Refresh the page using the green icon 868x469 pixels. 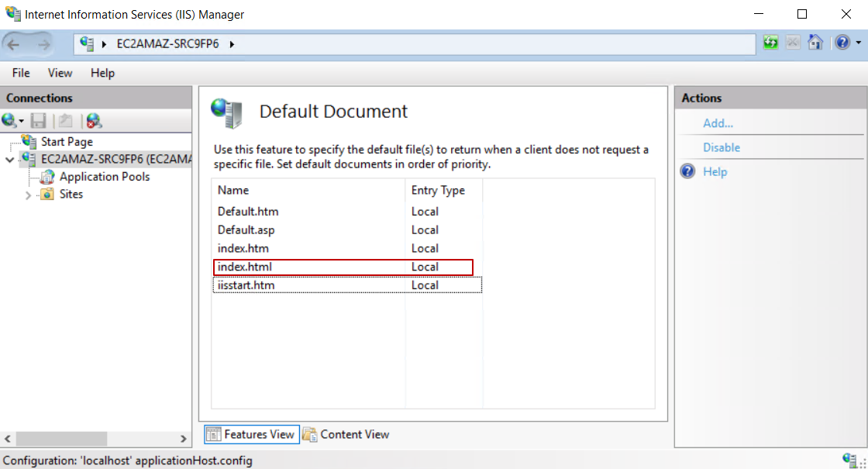[x=770, y=43]
